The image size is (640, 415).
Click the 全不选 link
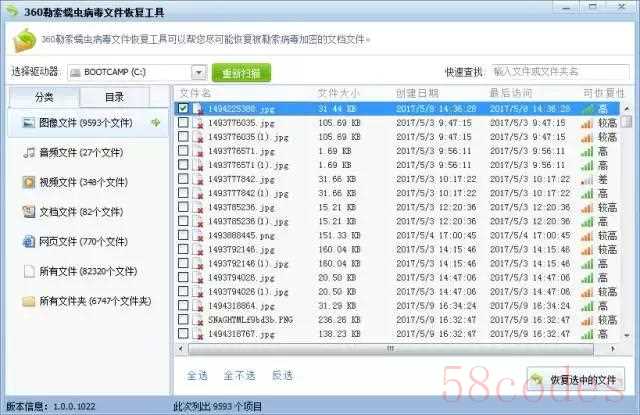pyautogui.click(x=240, y=375)
